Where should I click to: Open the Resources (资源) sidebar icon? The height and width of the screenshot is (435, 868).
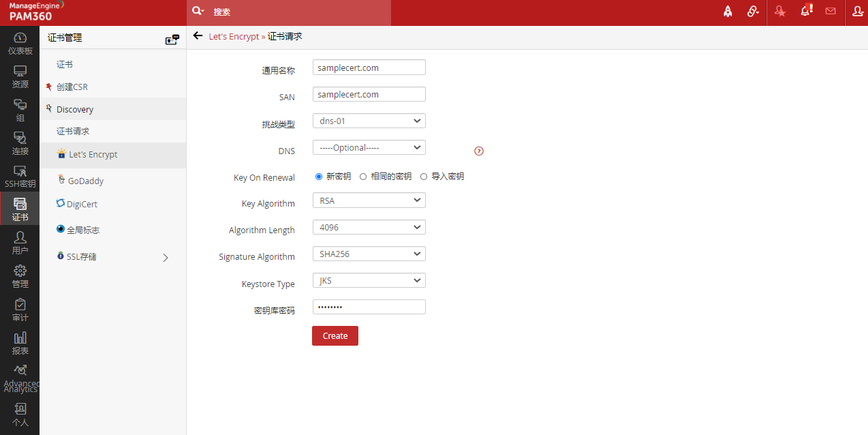(20, 76)
